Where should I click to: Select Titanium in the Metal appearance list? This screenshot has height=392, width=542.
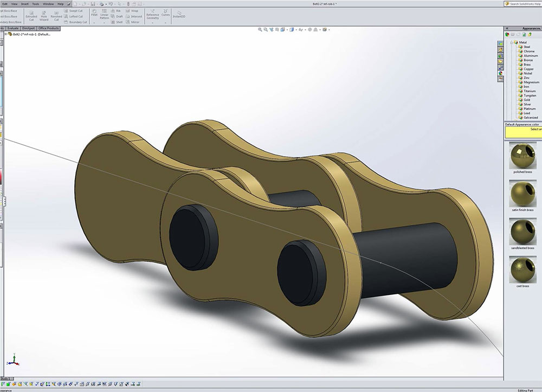click(x=529, y=91)
